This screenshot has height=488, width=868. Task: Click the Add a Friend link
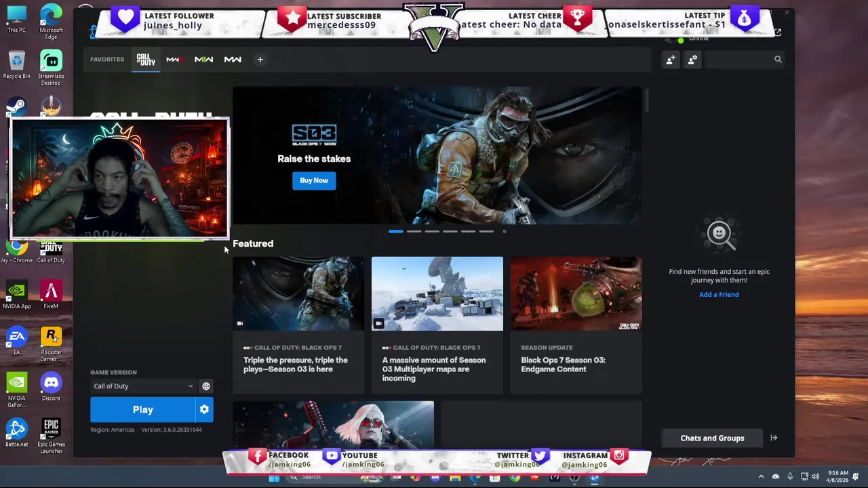[719, 295]
